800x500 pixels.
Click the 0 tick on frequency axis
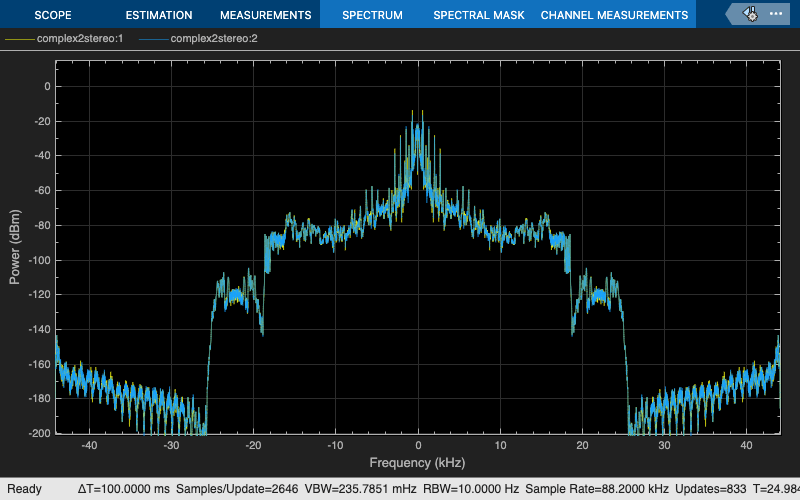click(418, 445)
